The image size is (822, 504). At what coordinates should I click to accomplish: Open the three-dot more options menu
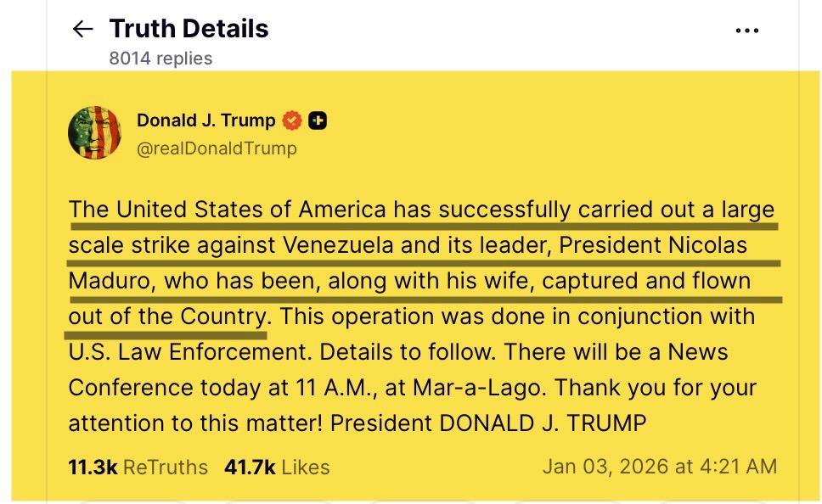[746, 31]
